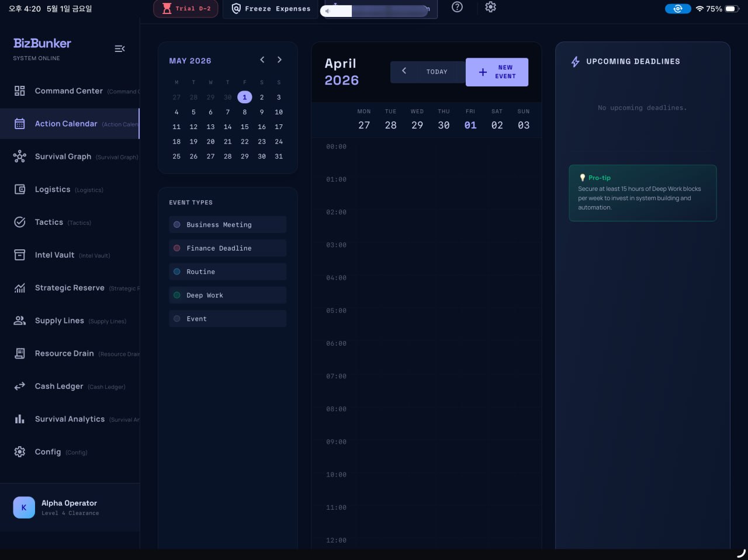Open the Tactics page
The image size is (748, 560).
70,222
